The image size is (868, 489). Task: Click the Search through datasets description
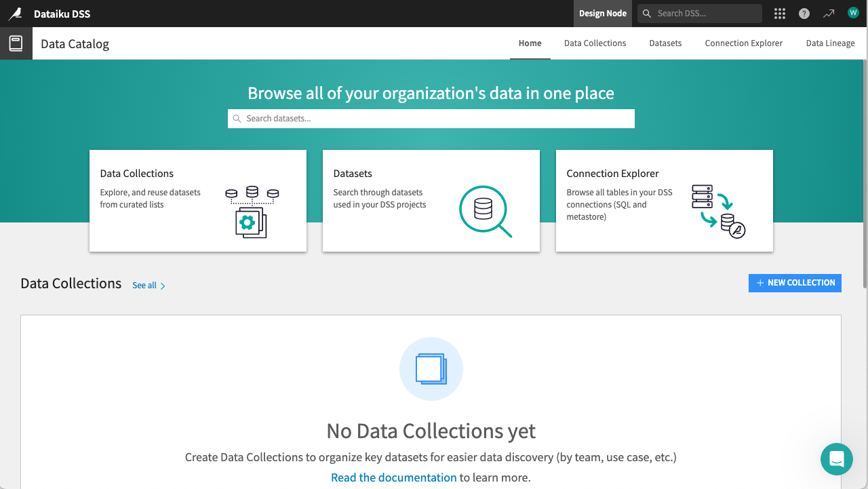point(380,199)
